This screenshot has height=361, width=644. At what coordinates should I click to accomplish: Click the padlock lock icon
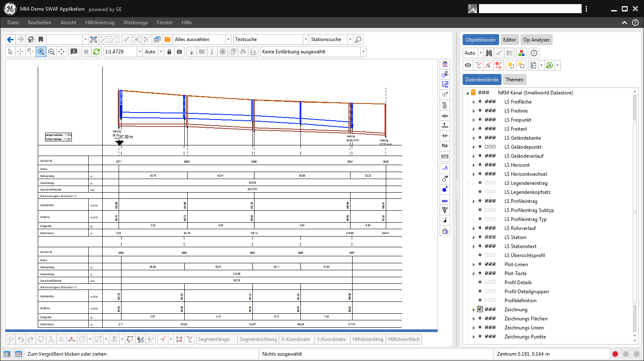pyautogui.click(x=169, y=52)
